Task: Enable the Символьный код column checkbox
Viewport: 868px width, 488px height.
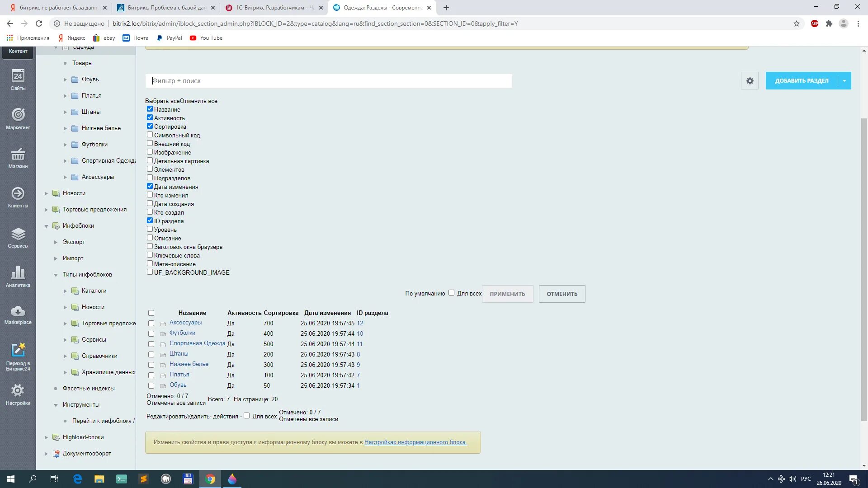Action: pyautogui.click(x=150, y=135)
